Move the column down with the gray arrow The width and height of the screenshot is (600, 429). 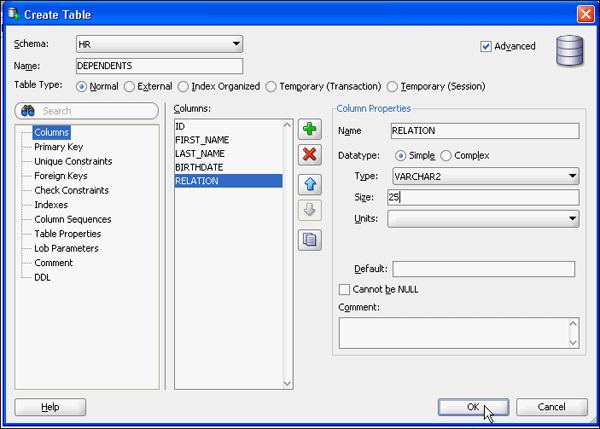[310, 210]
